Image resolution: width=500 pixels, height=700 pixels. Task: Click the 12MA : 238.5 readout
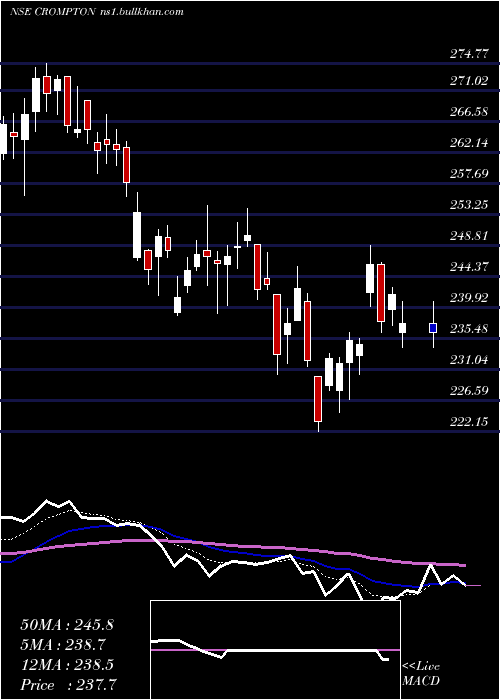(x=67, y=665)
